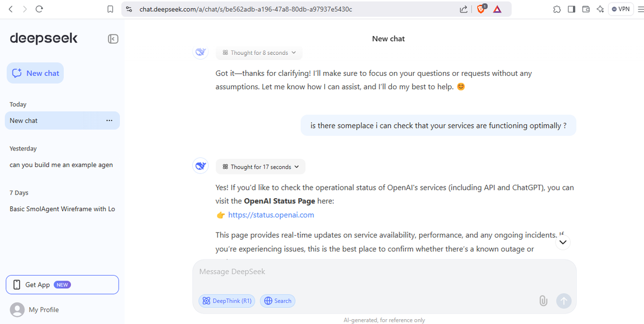Go back using browser back arrow

(x=11, y=9)
